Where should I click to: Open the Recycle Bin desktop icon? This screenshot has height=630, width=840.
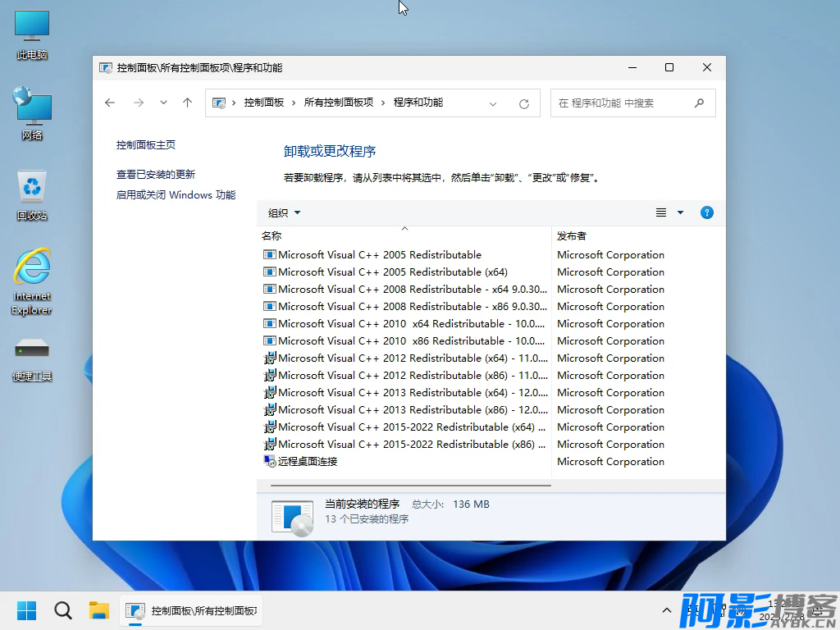pos(32,195)
